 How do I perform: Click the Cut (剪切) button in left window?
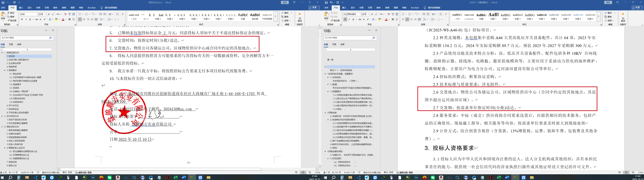tap(11, 13)
